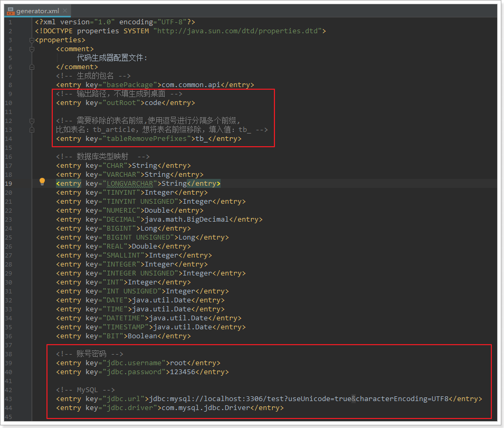This screenshot has height=428, width=504.
Task: Collapse the properties element fold marker
Action: (x=32, y=40)
